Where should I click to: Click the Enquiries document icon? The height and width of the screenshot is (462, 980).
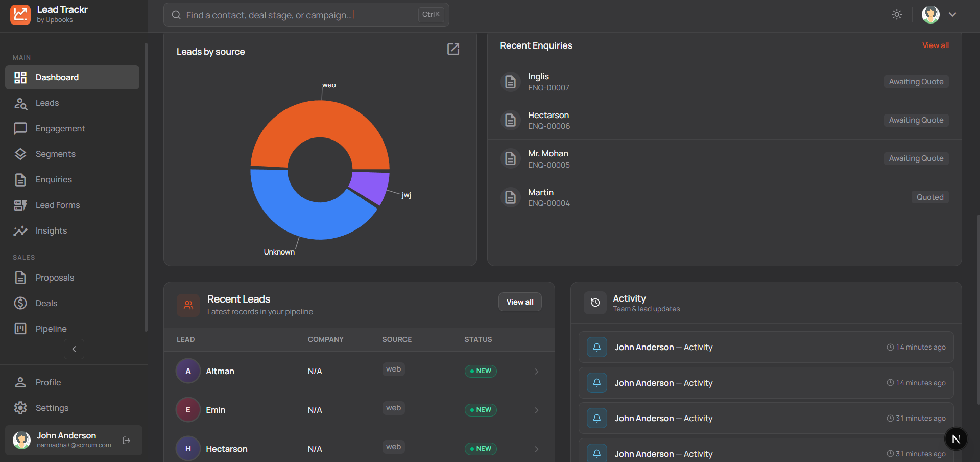20,179
